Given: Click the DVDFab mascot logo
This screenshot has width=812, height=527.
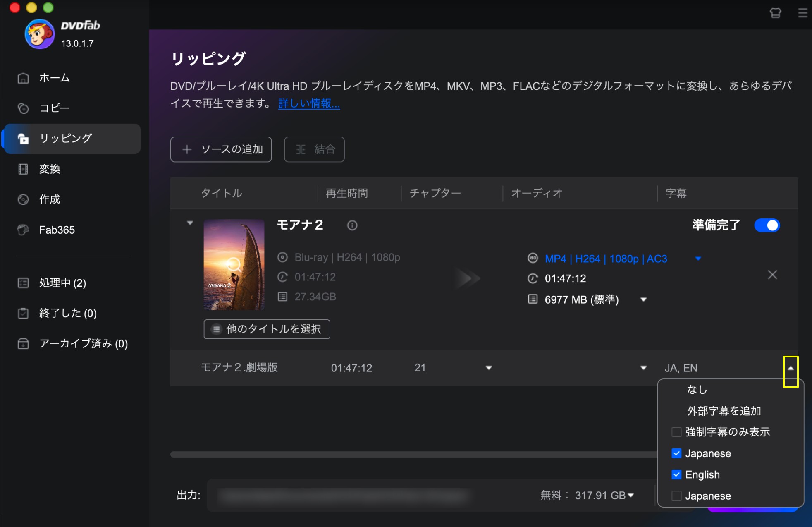Looking at the screenshot, I should [40, 34].
